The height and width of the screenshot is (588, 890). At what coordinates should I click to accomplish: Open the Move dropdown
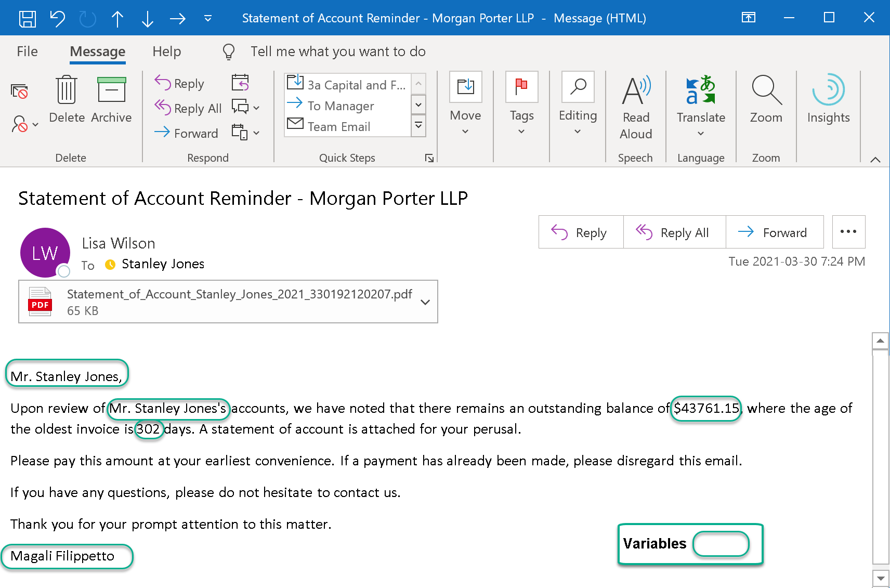(x=465, y=104)
